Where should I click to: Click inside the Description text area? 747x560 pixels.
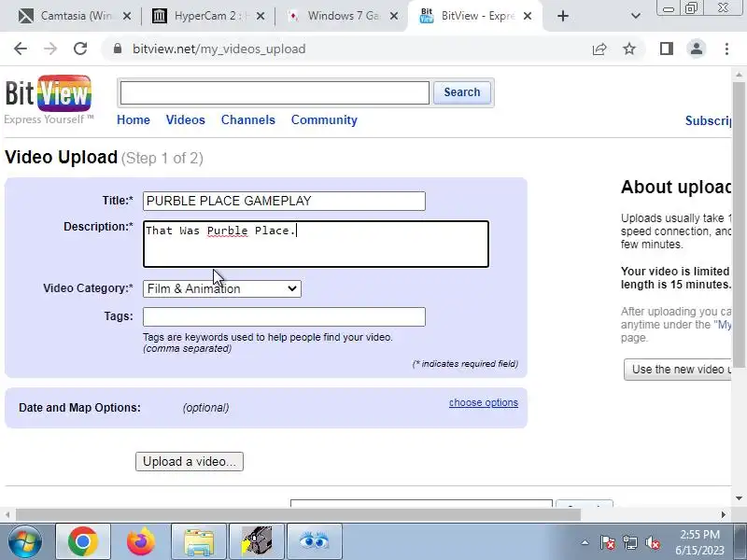point(316,244)
